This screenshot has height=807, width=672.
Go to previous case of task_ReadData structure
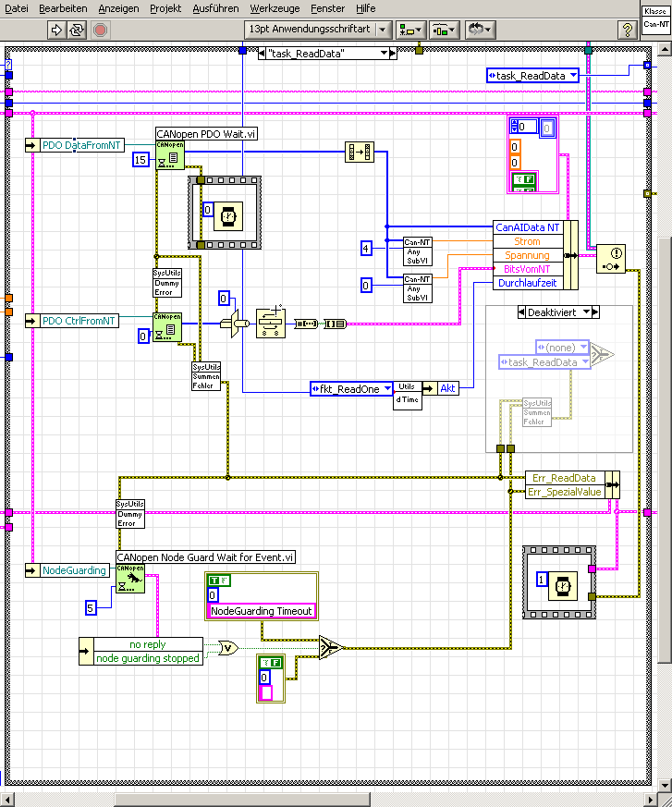pos(262,53)
